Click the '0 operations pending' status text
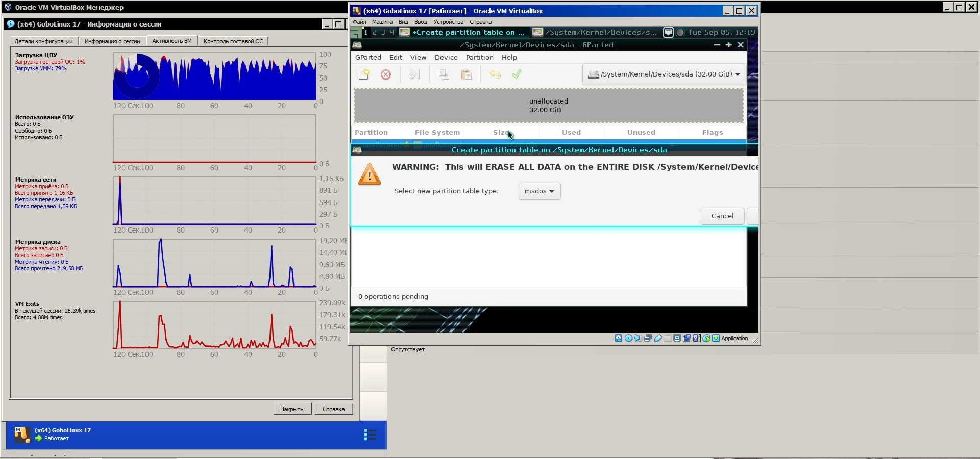Screen dimensions: 980x459 pos(393,297)
